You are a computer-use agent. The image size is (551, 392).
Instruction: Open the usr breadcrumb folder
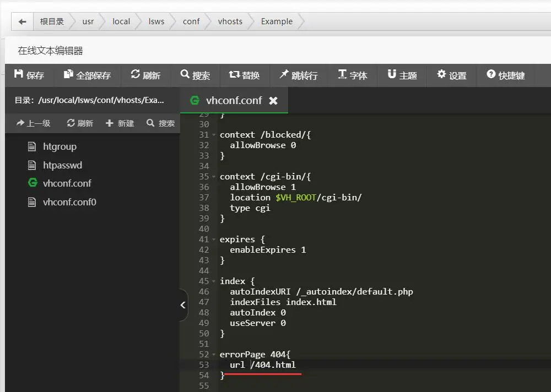pos(88,21)
